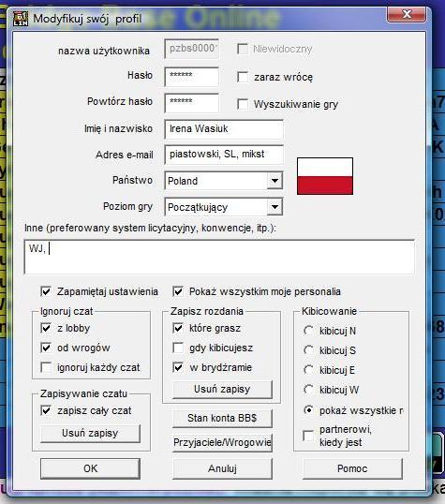Enable save deals gdy kibicujesz

pos(178,348)
